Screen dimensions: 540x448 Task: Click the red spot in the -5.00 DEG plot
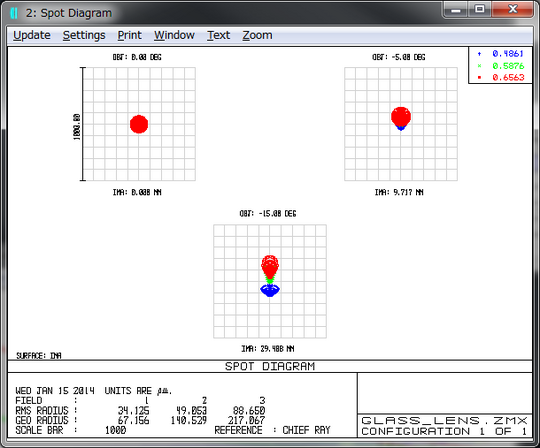pos(401,116)
